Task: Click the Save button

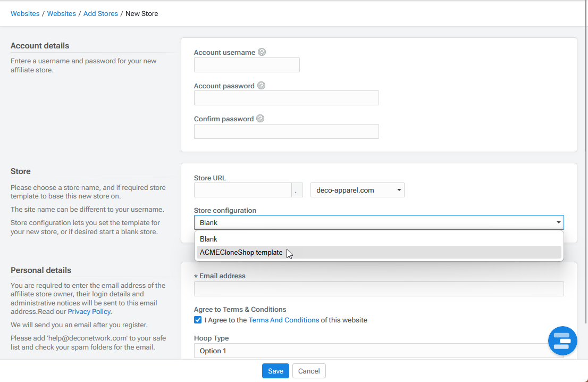Action: (275, 371)
